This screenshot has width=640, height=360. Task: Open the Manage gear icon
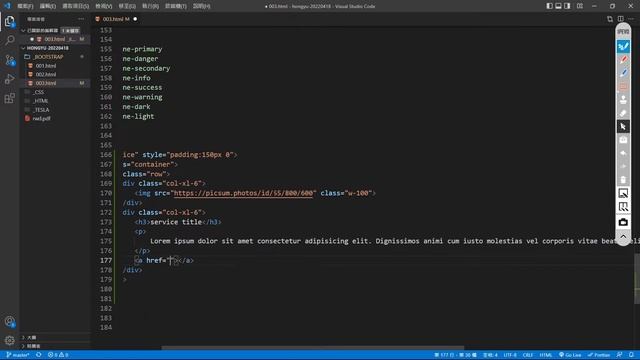pyautogui.click(x=9, y=340)
